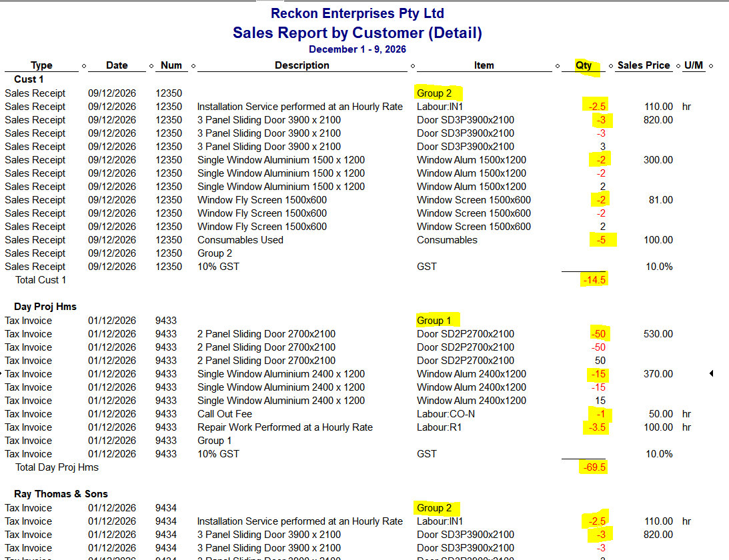The height and width of the screenshot is (560, 729).
Task: Select the Ray Thomas & Sons customer heading
Action: click(61, 494)
